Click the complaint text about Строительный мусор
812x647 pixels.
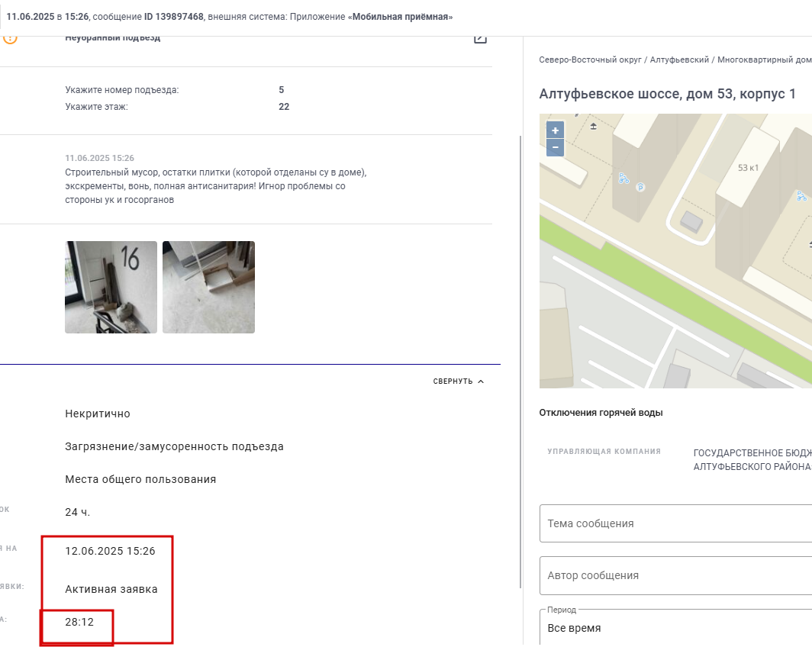215,186
